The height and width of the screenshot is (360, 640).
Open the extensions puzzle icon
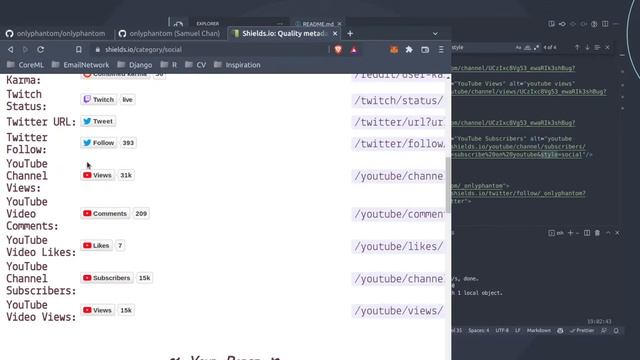(x=409, y=49)
